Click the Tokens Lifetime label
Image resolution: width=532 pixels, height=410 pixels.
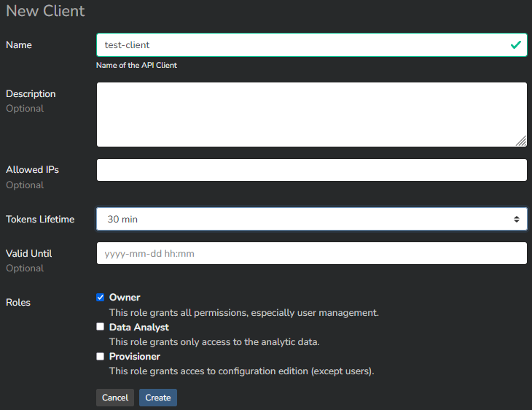pyautogui.click(x=40, y=219)
